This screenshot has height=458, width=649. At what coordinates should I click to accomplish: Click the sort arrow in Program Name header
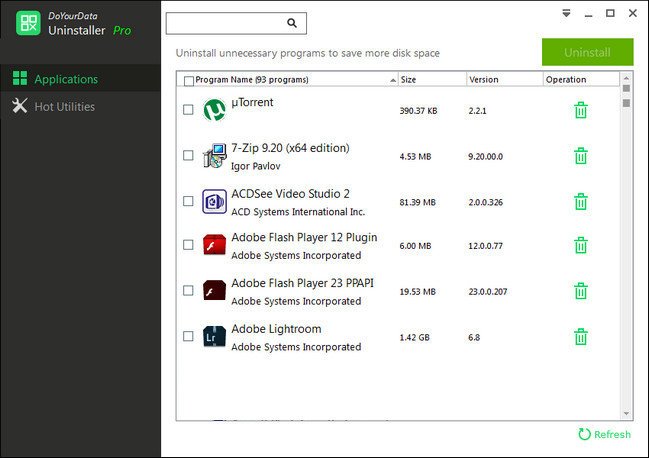pyautogui.click(x=393, y=80)
